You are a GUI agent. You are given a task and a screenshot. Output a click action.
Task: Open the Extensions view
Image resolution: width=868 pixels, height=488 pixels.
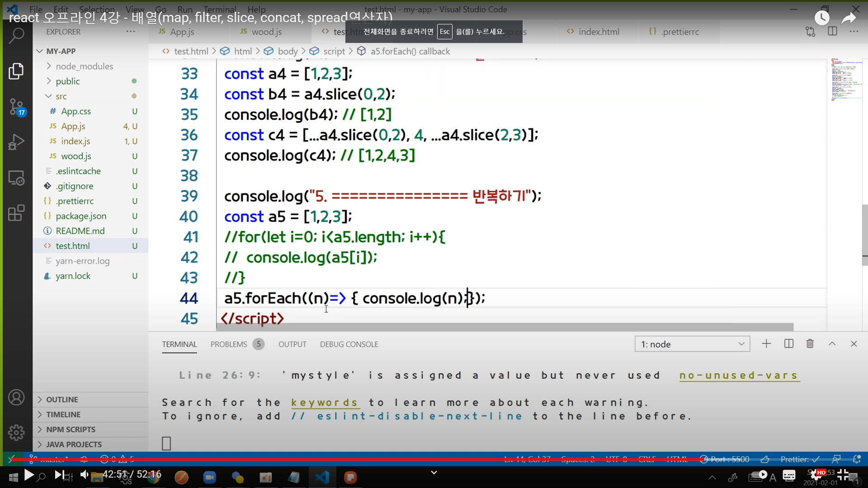[x=16, y=213]
